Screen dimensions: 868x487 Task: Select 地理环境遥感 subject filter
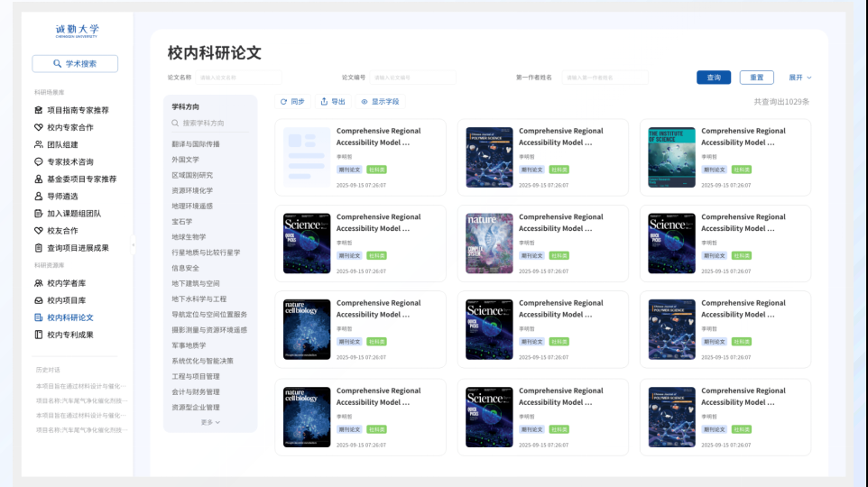tap(192, 206)
